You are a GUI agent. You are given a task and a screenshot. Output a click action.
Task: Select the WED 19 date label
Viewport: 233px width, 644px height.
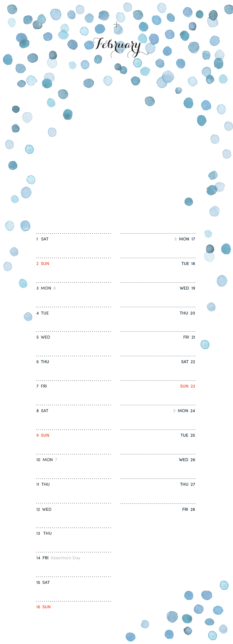click(187, 288)
